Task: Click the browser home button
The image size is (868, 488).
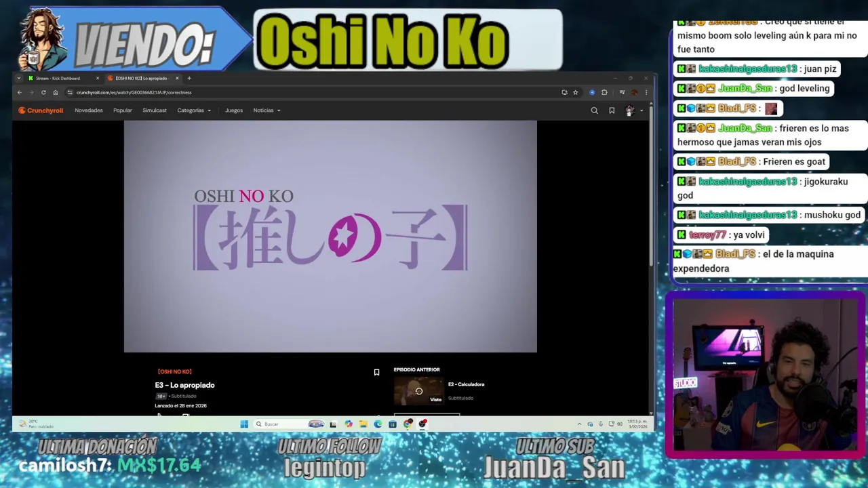Action: coord(56,92)
